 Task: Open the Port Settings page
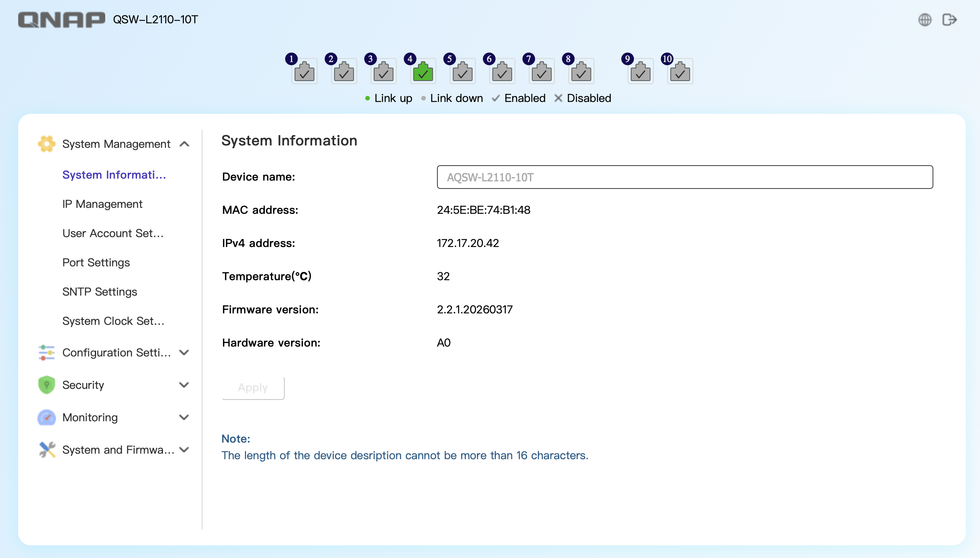[96, 262]
